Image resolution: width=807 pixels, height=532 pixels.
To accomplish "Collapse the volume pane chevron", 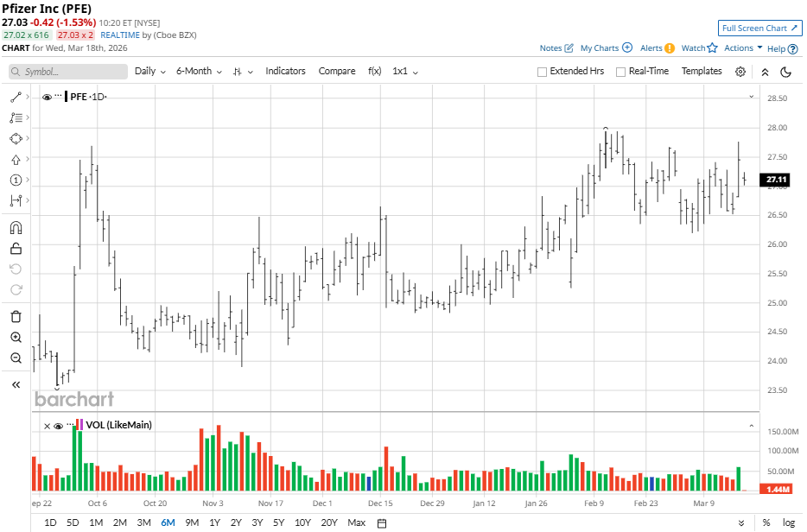I will [x=752, y=426].
